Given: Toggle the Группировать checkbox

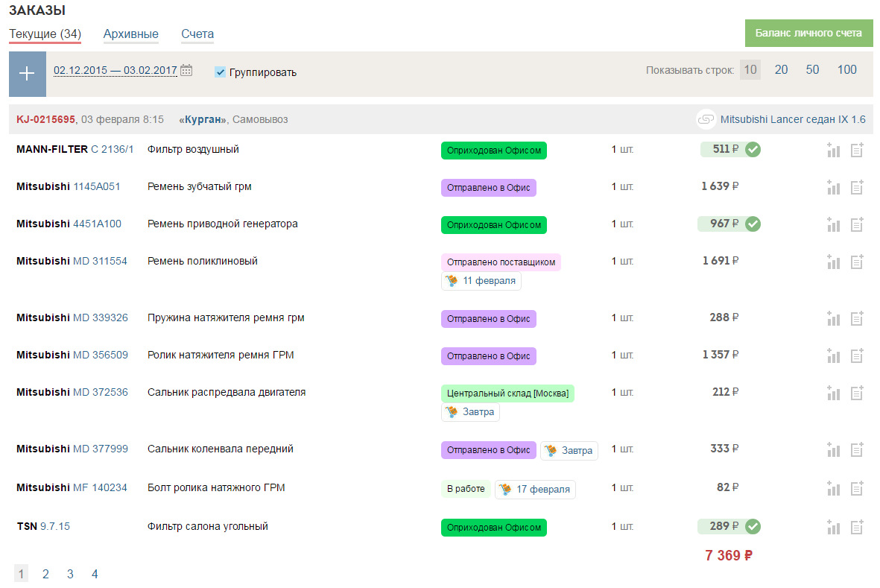Looking at the screenshot, I should coord(220,72).
